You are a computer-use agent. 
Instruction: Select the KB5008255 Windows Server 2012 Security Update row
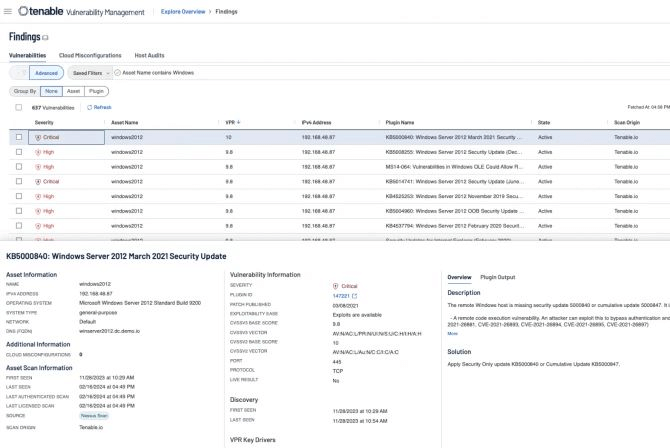[x=339, y=152]
